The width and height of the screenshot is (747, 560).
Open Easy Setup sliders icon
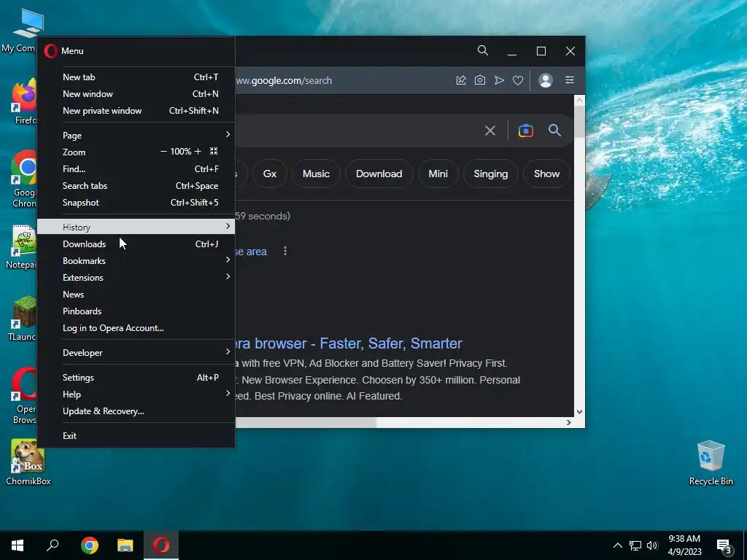click(569, 80)
